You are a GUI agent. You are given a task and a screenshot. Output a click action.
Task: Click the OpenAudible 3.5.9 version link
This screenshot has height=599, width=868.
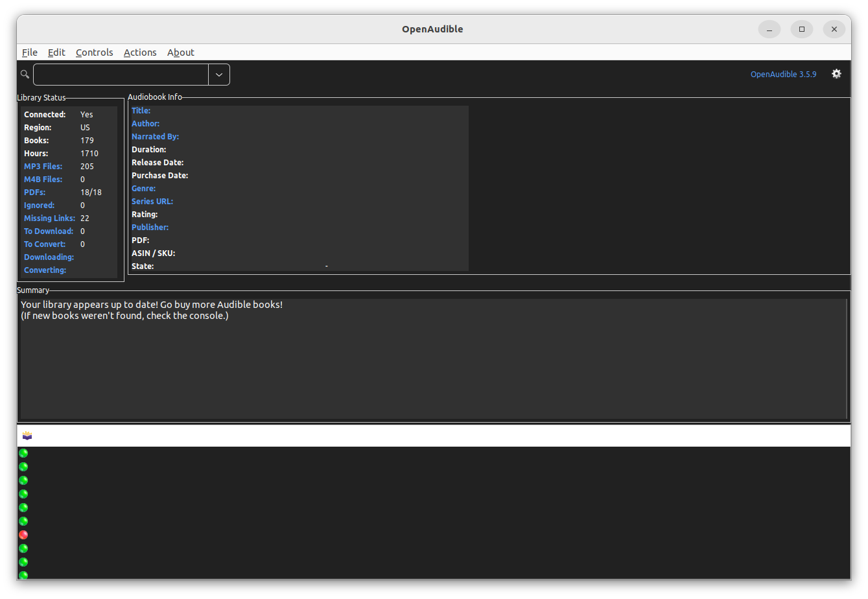click(783, 75)
